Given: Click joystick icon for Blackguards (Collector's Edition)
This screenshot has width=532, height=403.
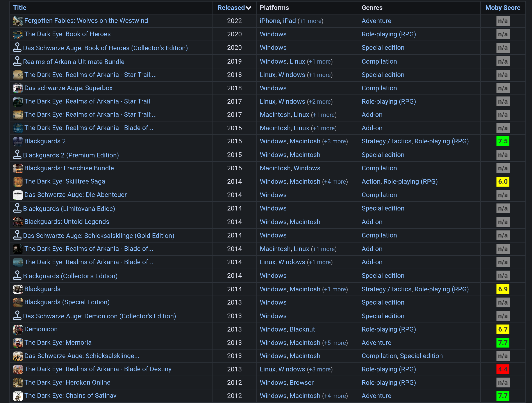Looking at the screenshot, I should pyautogui.click(x=17, y=276).
